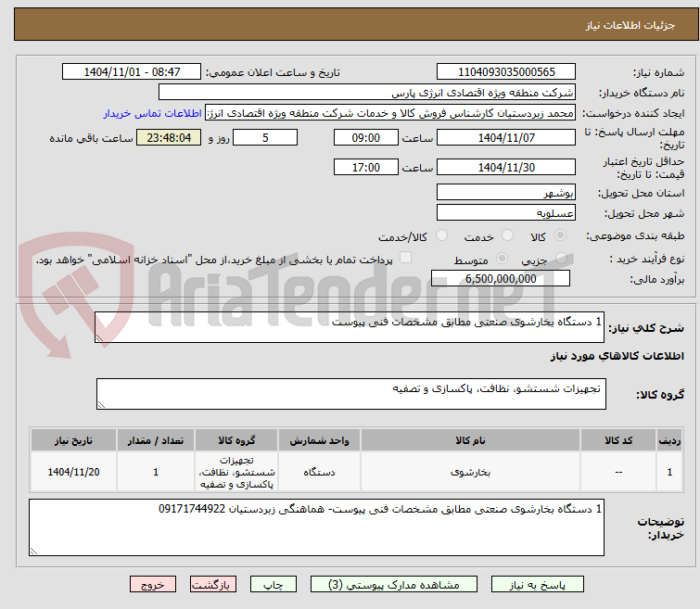Toggle the اسناد خزانه اسلامی payment checkbox
This screenshot has height=609, width=700.
coord(405,258)
